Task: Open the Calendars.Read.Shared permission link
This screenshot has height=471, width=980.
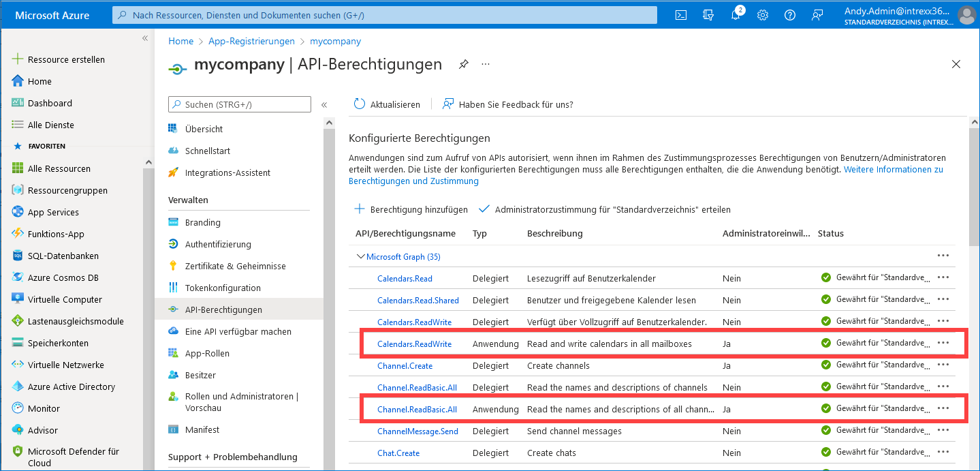Action: click(x=418, y=300)
